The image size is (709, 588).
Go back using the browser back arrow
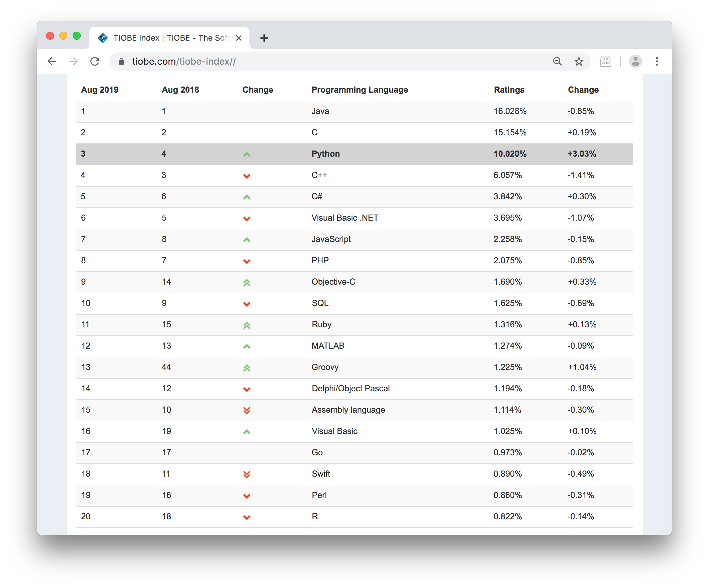coord(52,61)
